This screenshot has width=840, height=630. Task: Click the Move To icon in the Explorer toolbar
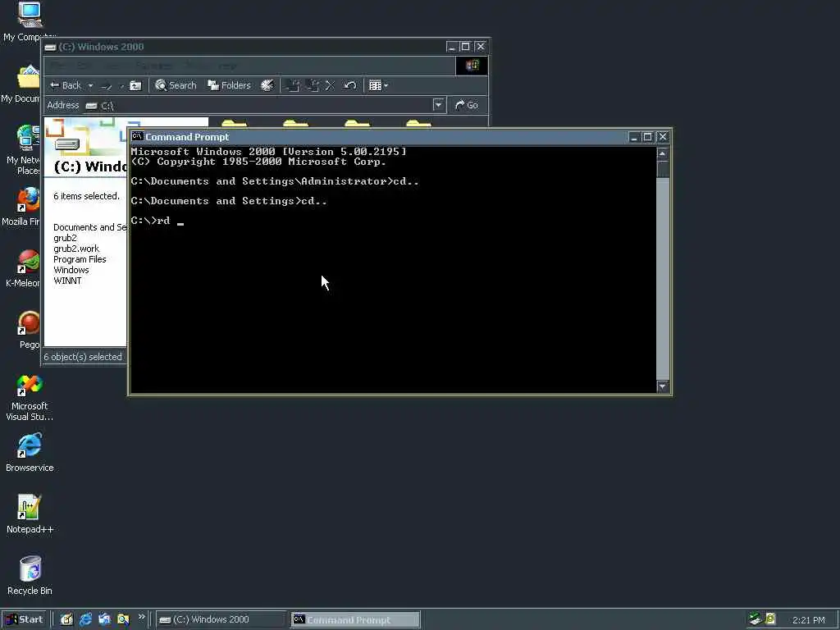pyautogui.click(x=293, y=85)
